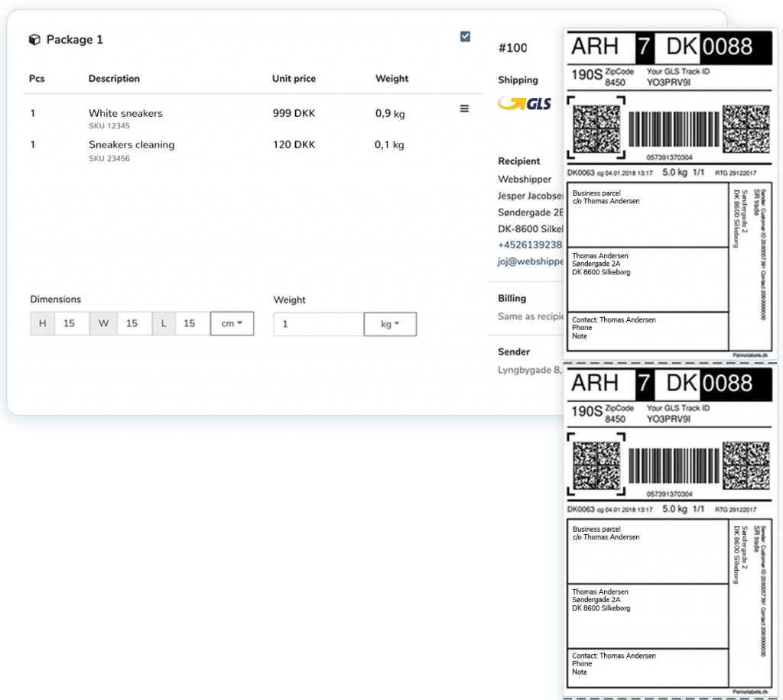Open the White sneakers row hamburger menu
This screenshot has width=783, height=700.
click(464, 109)
